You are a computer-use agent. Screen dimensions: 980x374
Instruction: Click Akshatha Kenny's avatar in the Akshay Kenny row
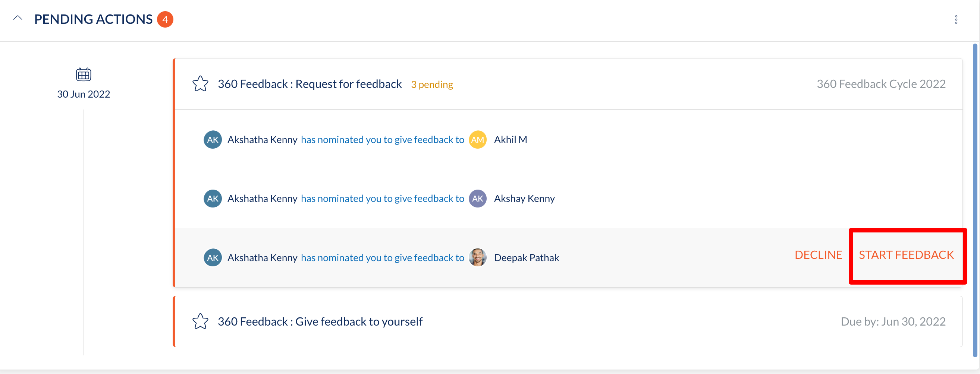pyautogui.click(x=213, y=199)
